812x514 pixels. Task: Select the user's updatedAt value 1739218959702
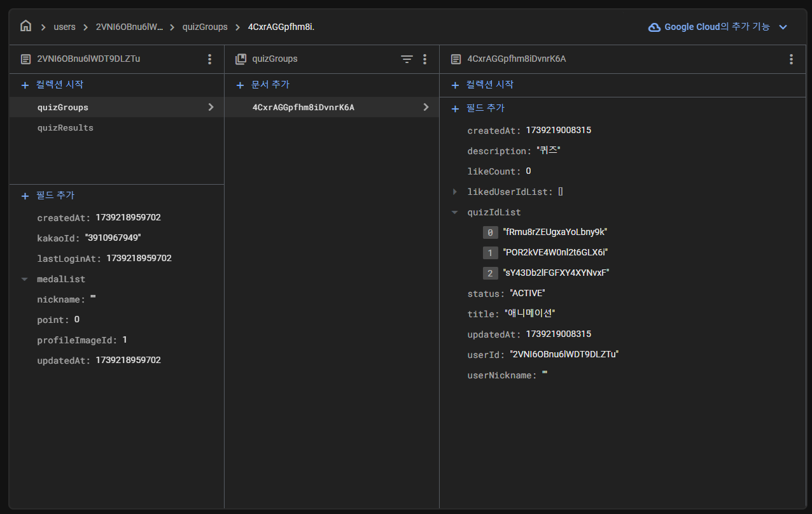128,360
